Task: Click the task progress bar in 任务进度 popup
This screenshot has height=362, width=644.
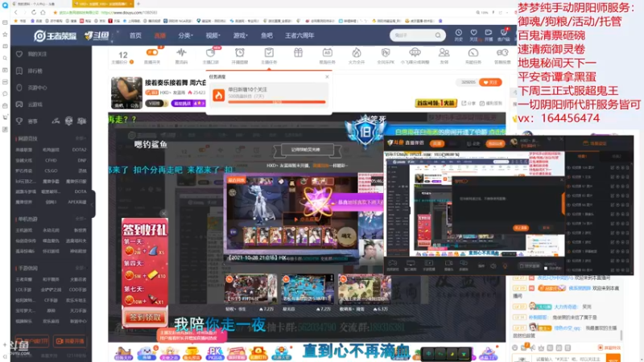Action: [x=277, y=102]
